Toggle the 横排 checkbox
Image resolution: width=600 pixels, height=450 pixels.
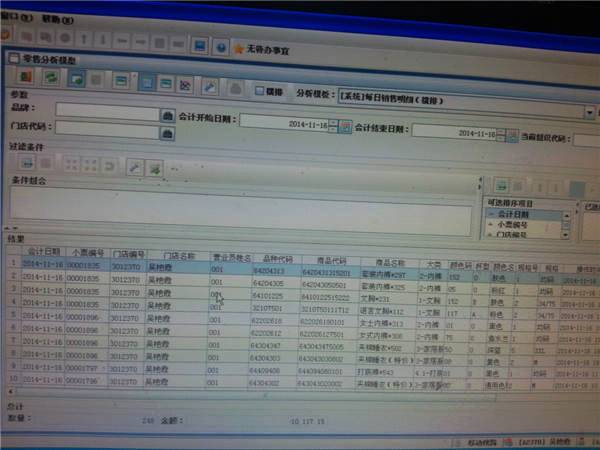[260, 90]
